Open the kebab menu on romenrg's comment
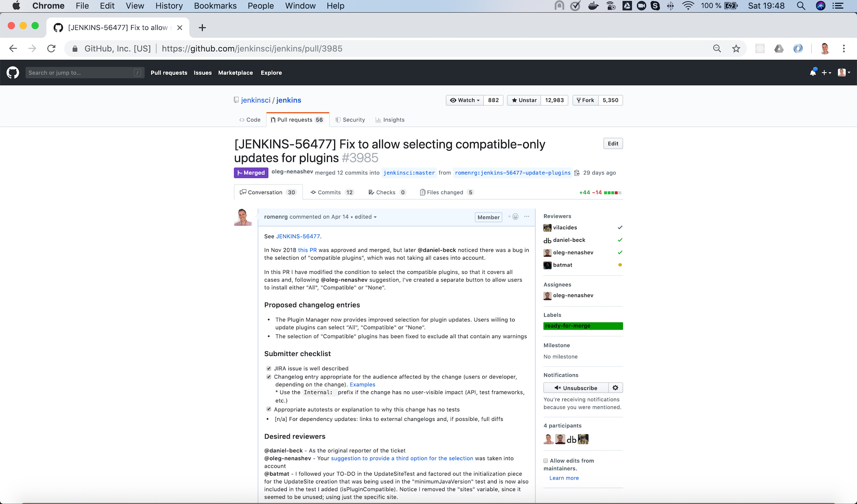The width and height of the screenshot is (857, 504). 527,217
